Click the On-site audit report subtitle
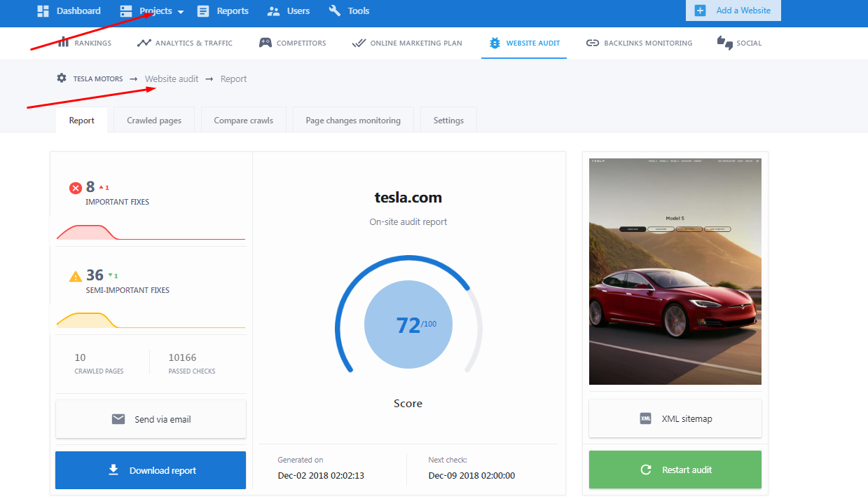The width and height of the screenshot is (868, 499). [x=408, y=221]
